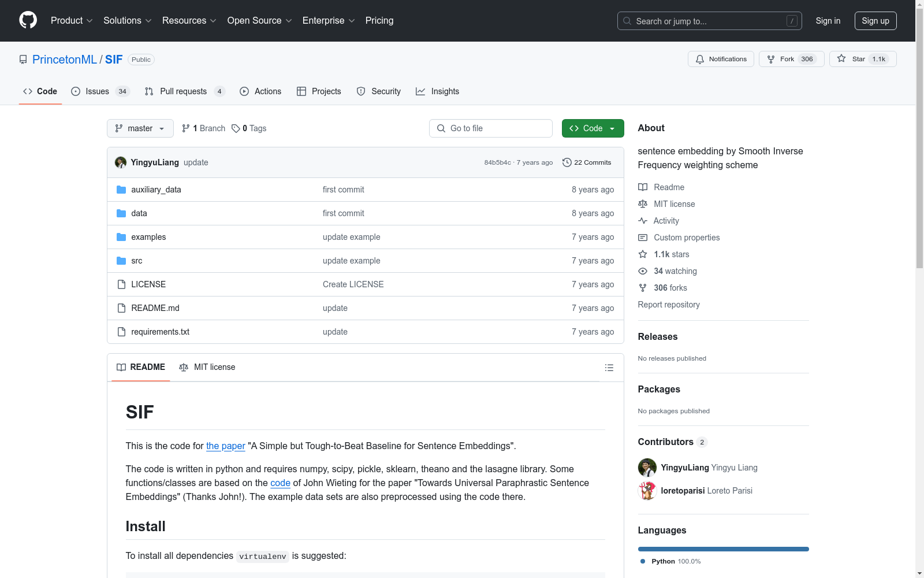Switch to the Code tab

pyautogui.click(x=40, y=91)
